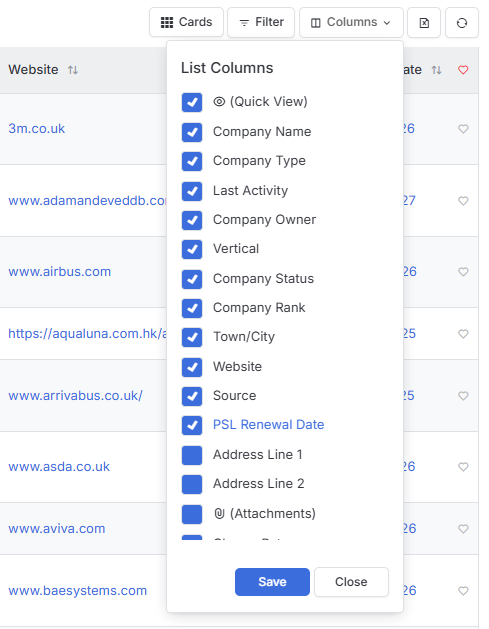The width and height of the screenshot is (489, 629).
Task: Favorite the www.airbus.com row heart
Action: point(463,272)
